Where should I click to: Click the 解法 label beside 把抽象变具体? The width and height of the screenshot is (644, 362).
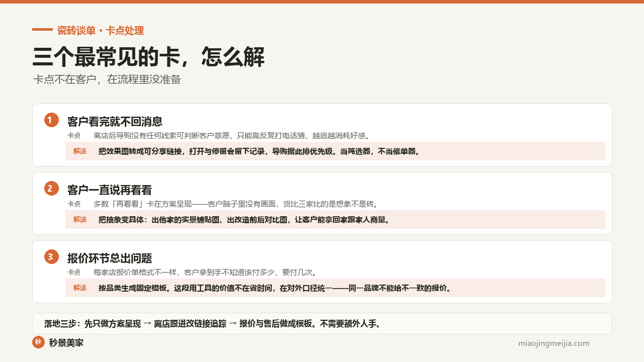click(x=80, y=220)
